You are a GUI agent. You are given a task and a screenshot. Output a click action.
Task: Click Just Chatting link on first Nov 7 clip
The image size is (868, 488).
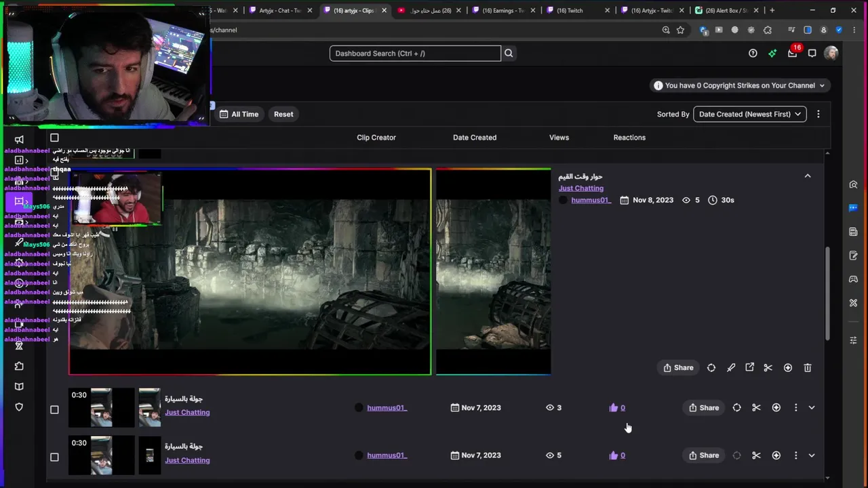tap(187, 412)
